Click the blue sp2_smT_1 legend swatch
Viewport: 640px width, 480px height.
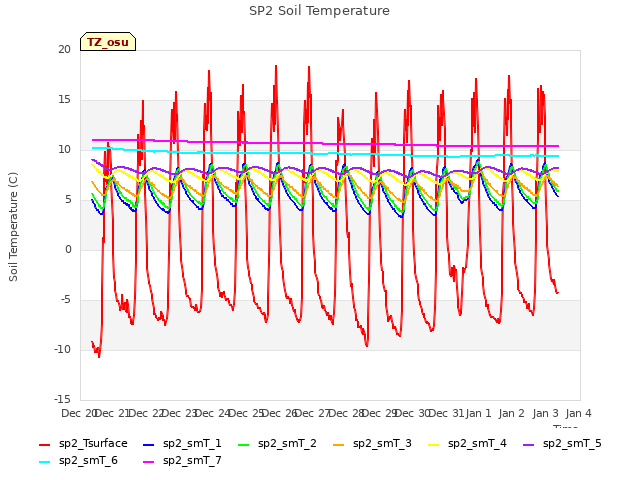point(149,444)
